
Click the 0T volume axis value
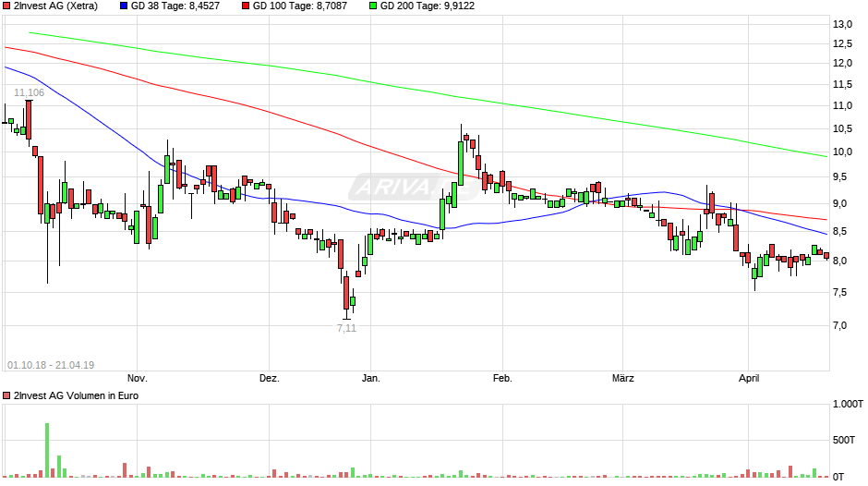point(838,477)
